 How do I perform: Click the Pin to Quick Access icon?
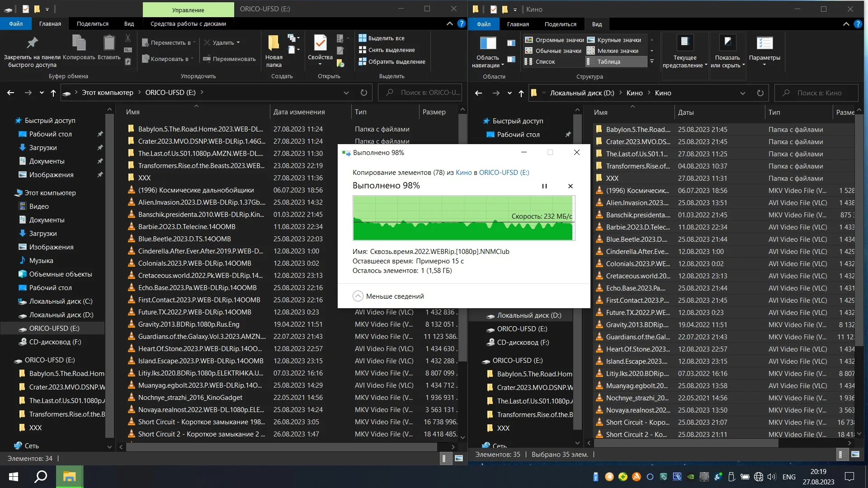[x=32, y=43]
